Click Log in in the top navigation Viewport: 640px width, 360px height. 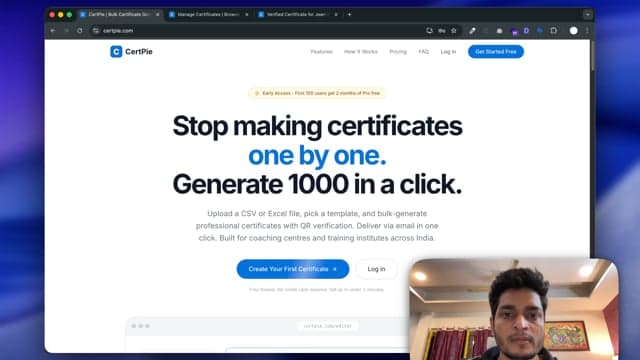click(448, 52)
